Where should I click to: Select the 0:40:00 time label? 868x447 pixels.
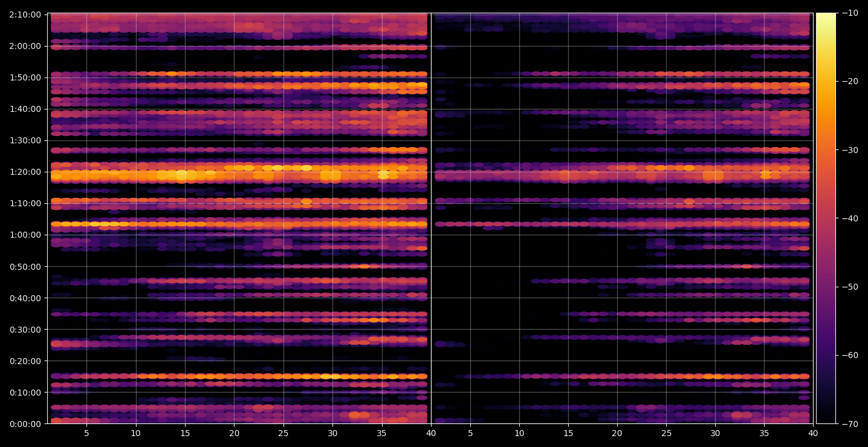[x=25, y=298]
